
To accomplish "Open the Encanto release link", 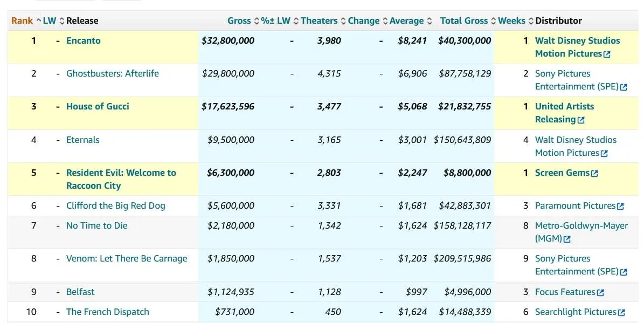I will click(x=83, y=40).
